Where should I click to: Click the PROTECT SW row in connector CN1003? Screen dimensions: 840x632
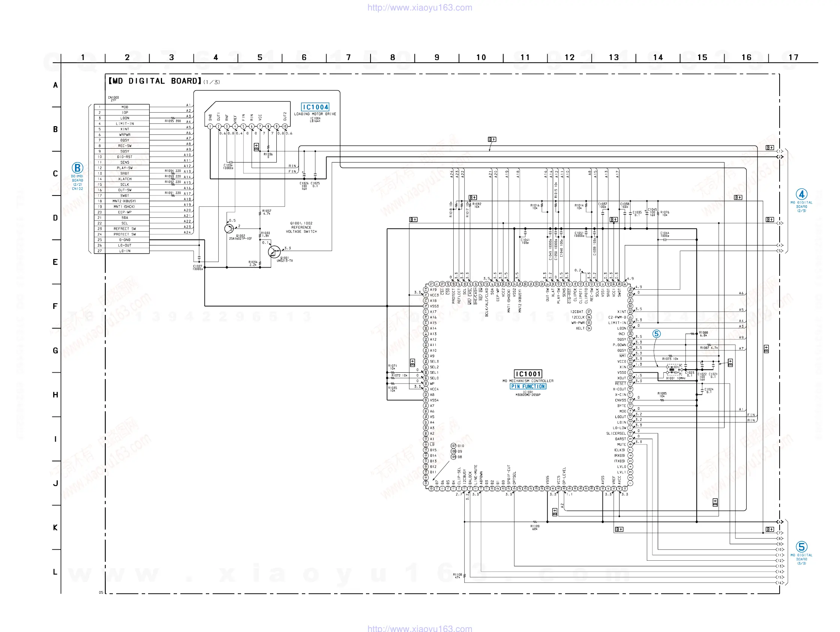124,235
